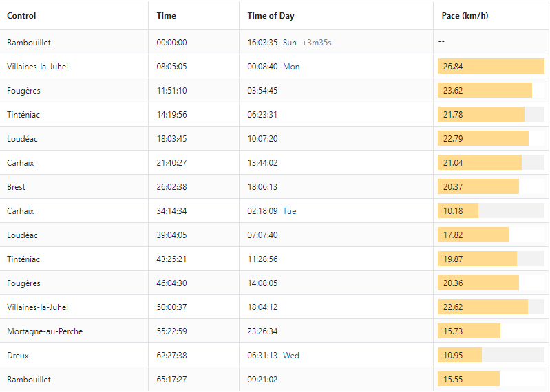Click the Dreux control name

(x=18, y=356)
